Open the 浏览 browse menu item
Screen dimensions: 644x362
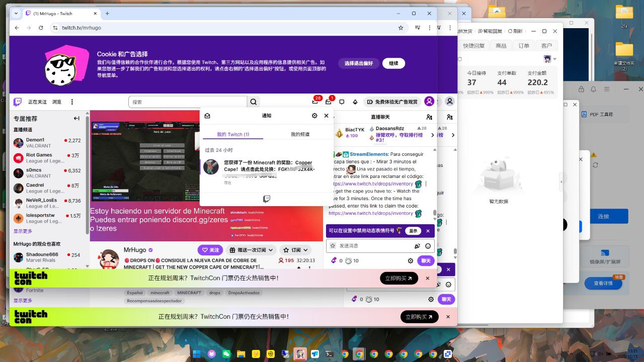(x=57, y=102)
